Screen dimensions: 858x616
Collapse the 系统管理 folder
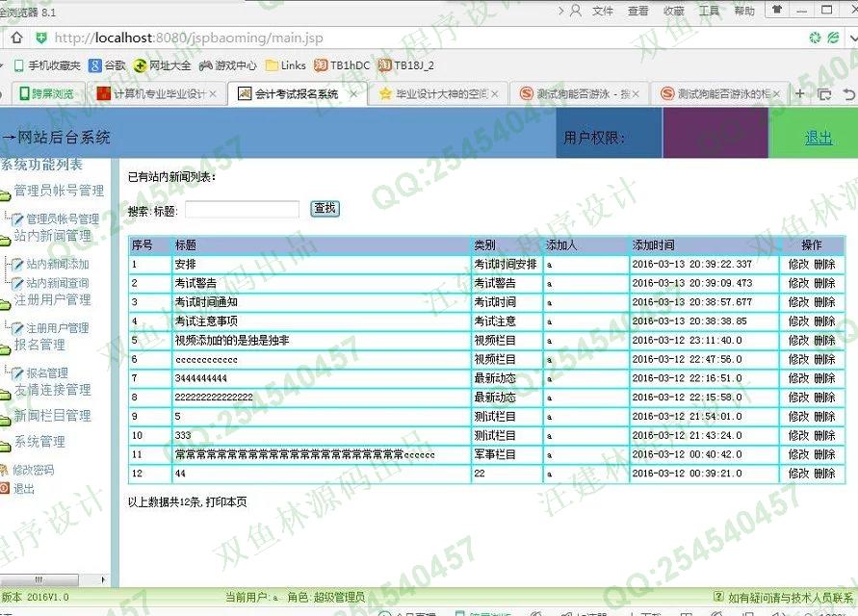(39, 442)
